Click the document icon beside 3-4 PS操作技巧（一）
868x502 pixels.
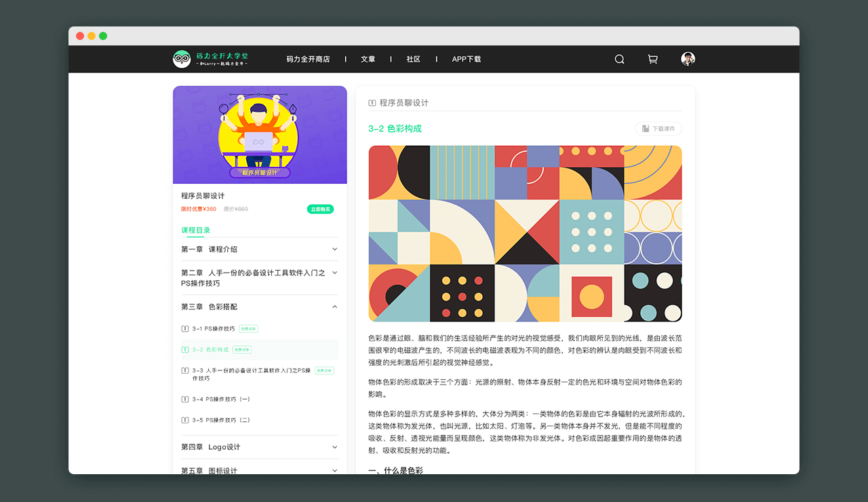(185, 400)
